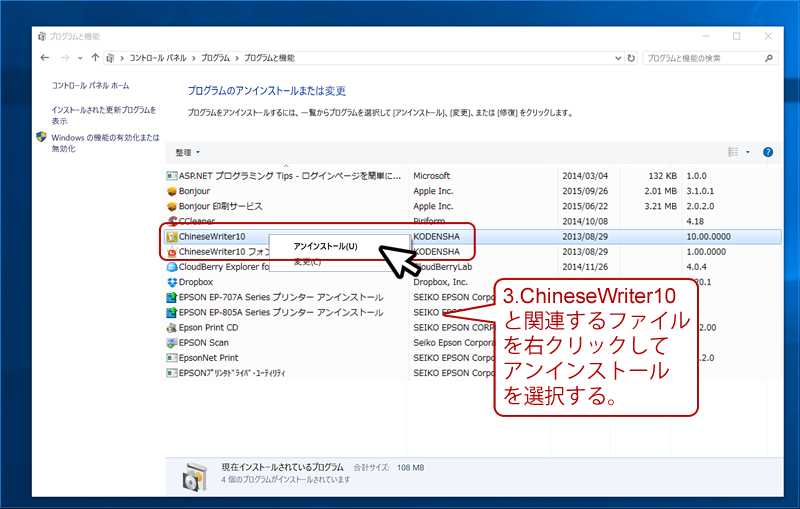Click the search magnifier icon
The height and width of the screenshot is (509, 800).
pyautogui.click(x=769, y=58)
